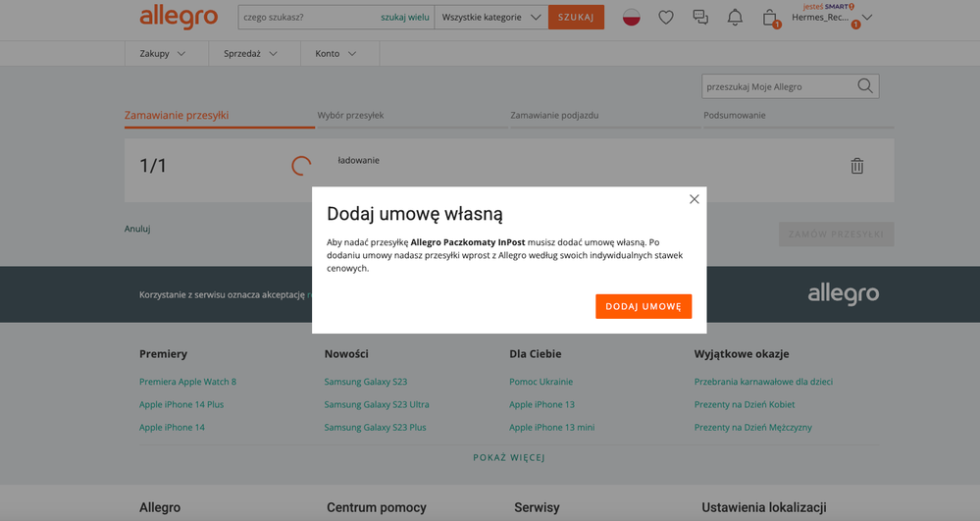Image resolution: width=980 pixels, height=521 pixels.
Task: Click the Anuluj link
Action: click(137, 229)
